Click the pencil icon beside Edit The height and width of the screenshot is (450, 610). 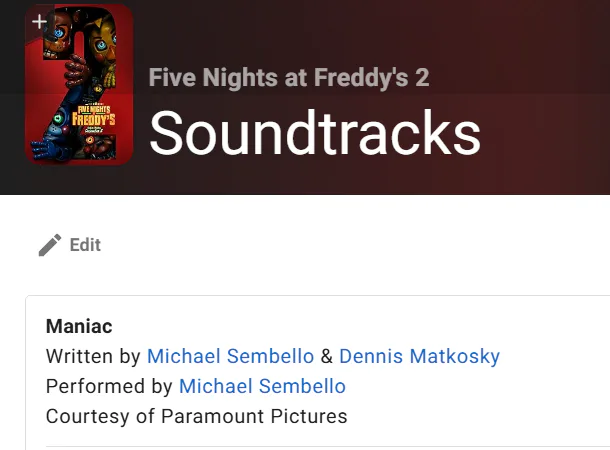[x=50, y=245]
